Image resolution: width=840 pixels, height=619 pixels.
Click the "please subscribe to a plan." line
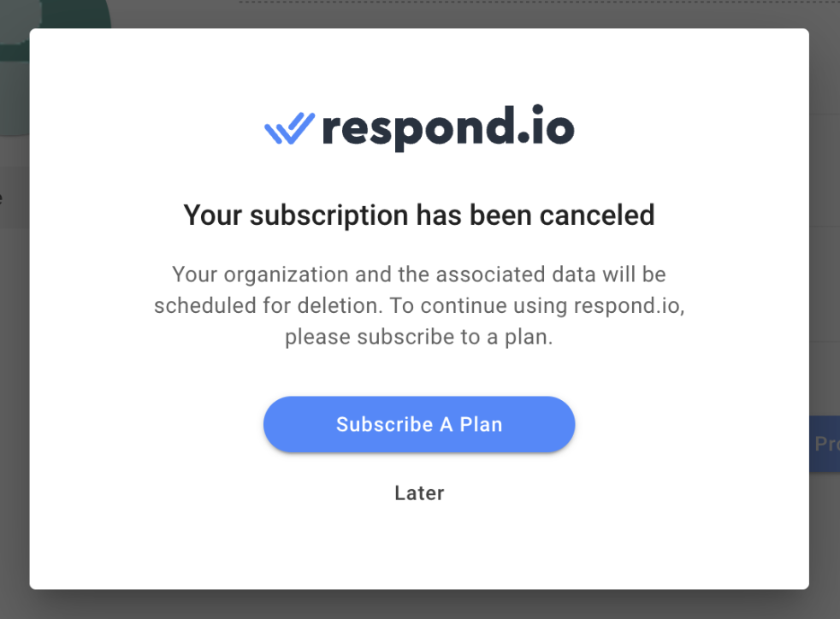pyautogui.click(x=419, y=337)
